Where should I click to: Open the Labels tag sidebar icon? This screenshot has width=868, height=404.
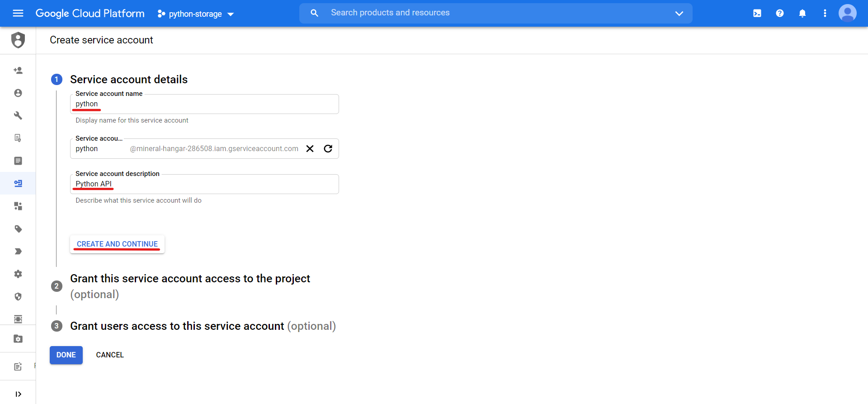18,229
